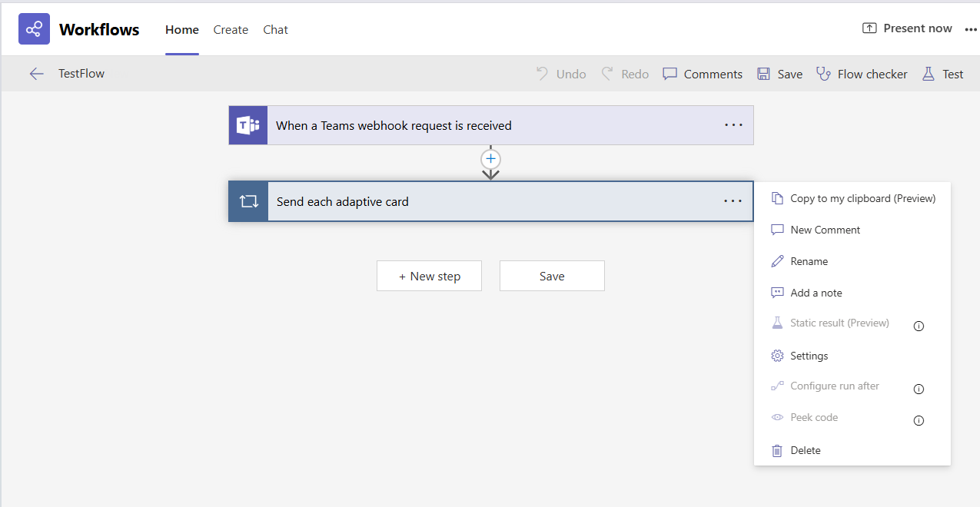Viewport: 980px width, 507px height.
Task: Click the Flow checker stethoscope icon
Action: pyautogui.click(x=823, y=74)
